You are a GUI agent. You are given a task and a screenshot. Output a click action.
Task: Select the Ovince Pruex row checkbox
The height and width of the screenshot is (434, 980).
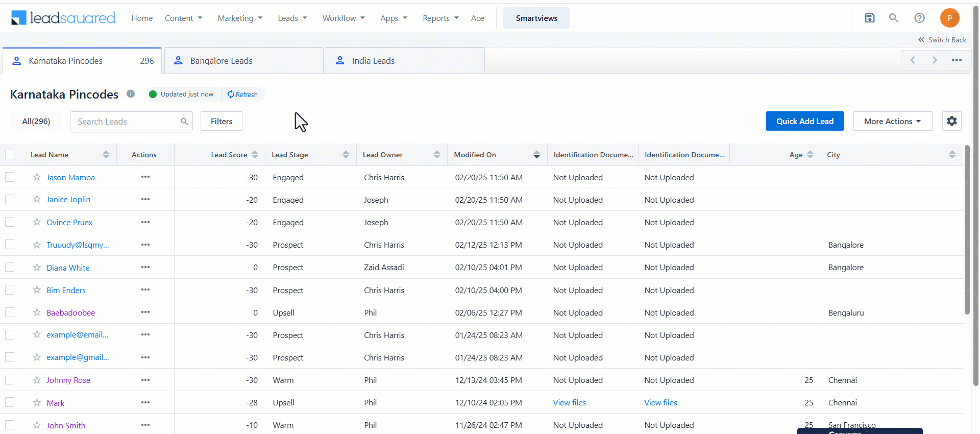point(10,222)
